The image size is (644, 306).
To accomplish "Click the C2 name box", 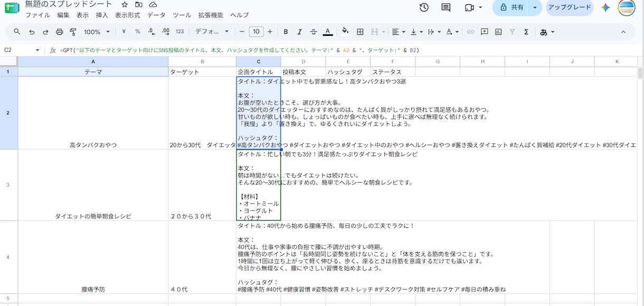I will coord(17,50).
